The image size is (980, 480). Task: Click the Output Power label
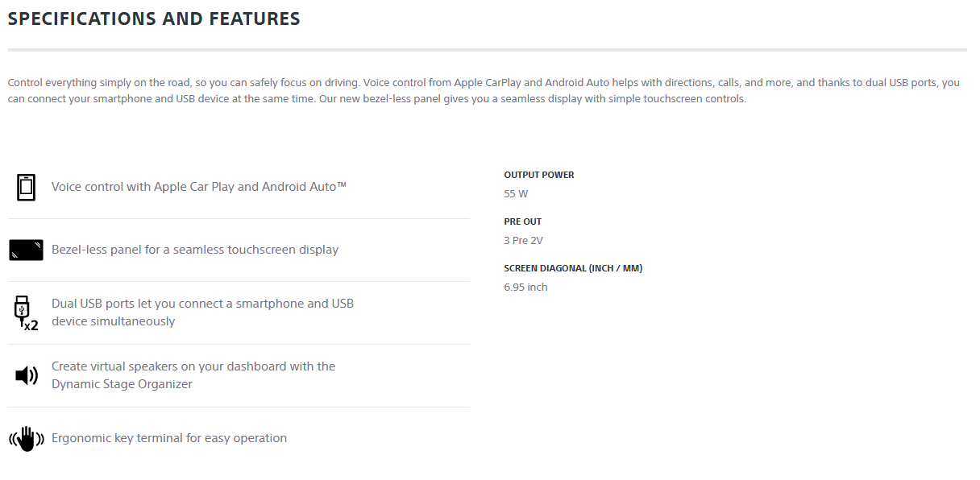[x=538, y=175]
